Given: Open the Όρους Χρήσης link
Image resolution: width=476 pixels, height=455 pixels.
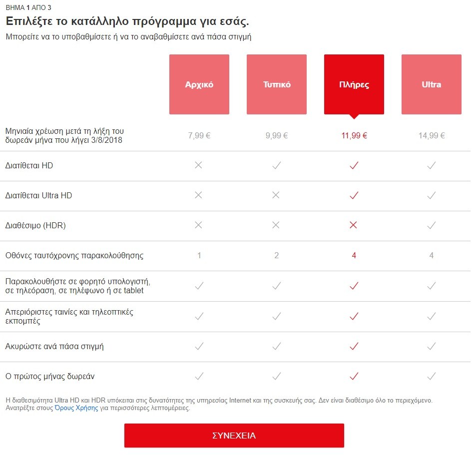Looking at the screenshot, I should point(76,408).
